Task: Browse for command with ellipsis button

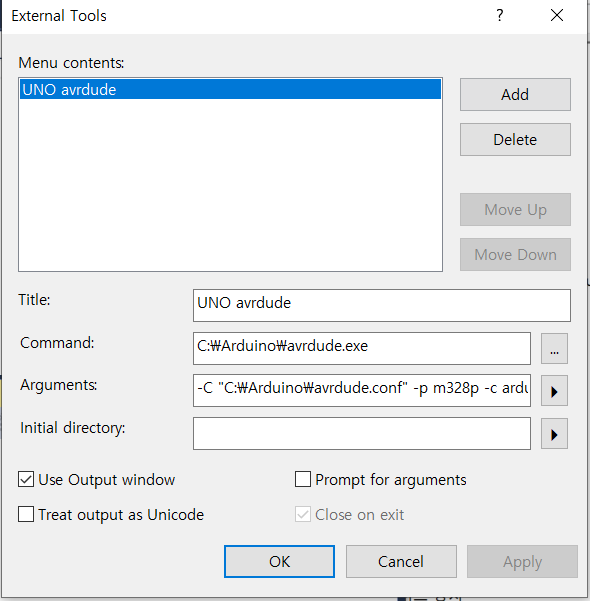Action: pyautogui.click(x=554, y=348)
